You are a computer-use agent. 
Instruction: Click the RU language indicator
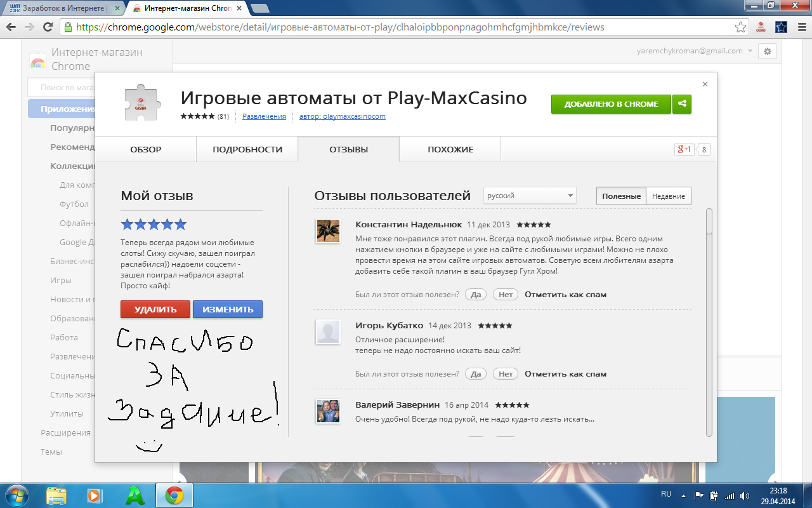pyautogui.click(x=666, y=494)
